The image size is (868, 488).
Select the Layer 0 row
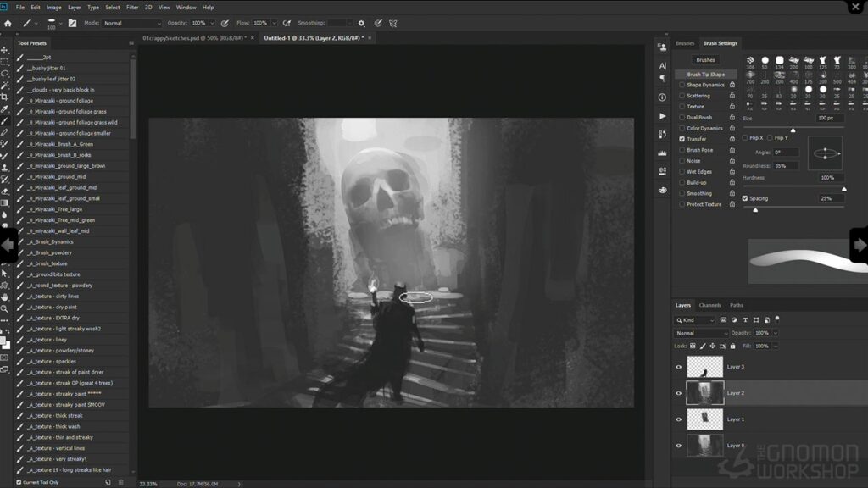[x=770, y=446]
